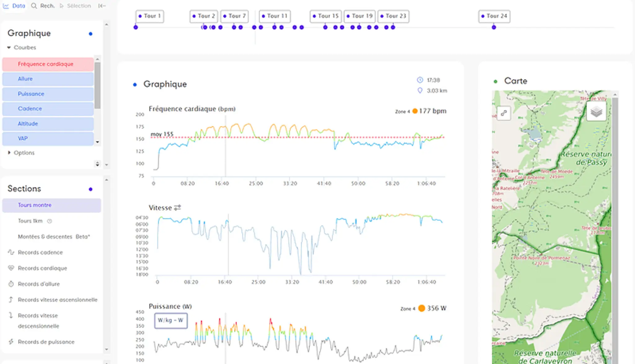The image size is (635, 364).
Task: Click the Records cardiaque heart icon
Action: point(11,268)
